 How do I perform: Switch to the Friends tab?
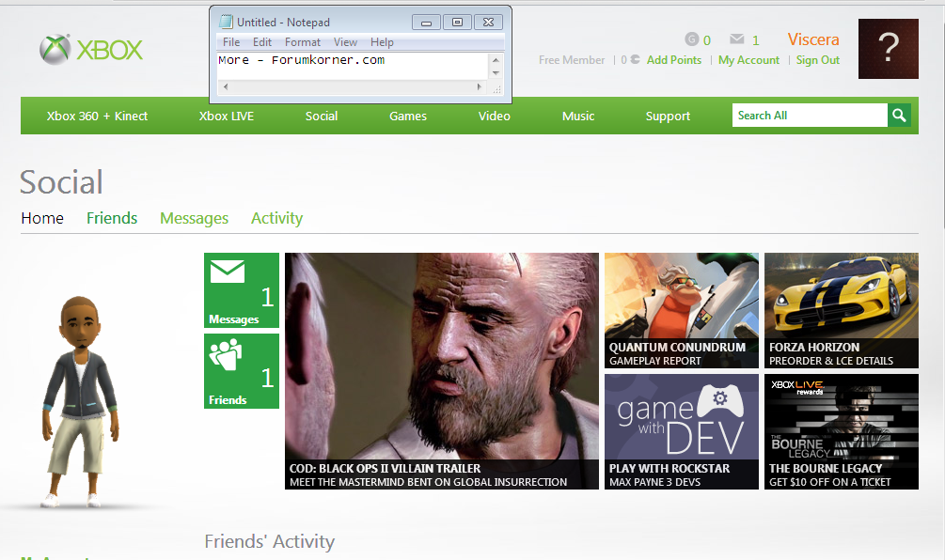click(112, 218)
